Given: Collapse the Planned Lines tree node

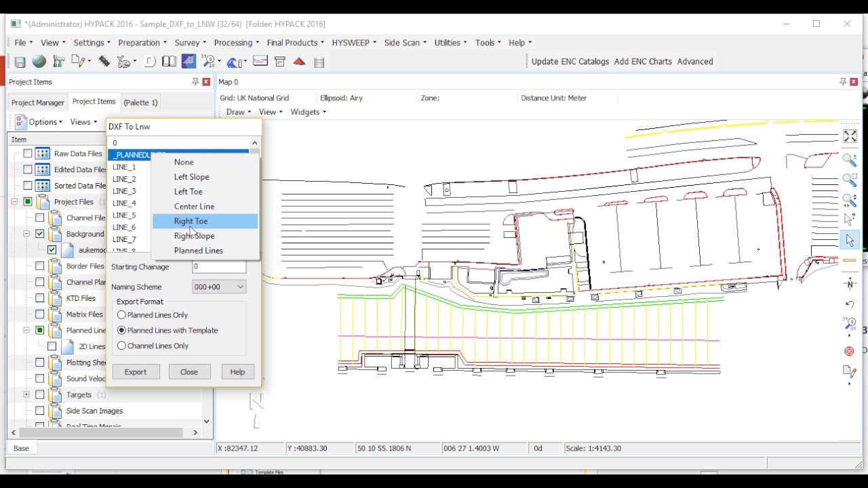Looking at the screenshot, I should [x=26, y=331].
